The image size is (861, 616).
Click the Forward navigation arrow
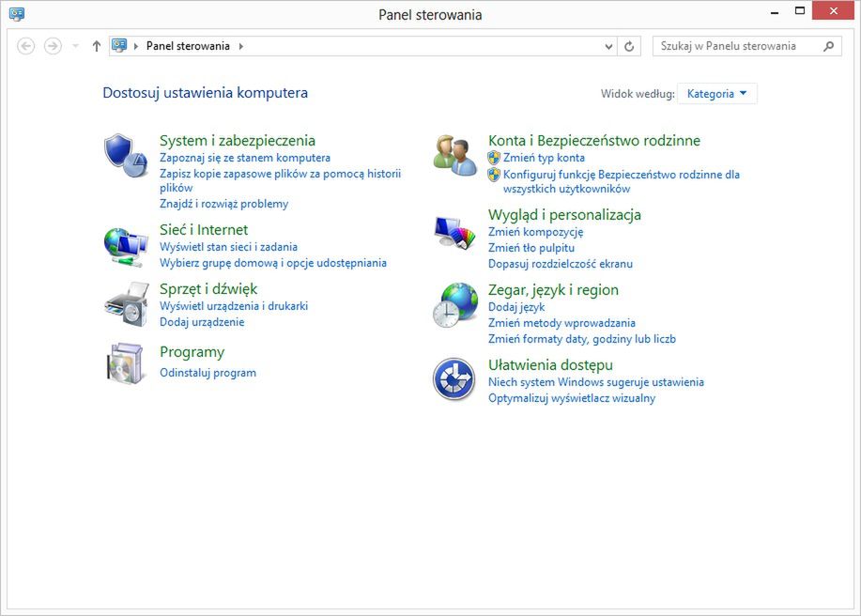(x=53, y=46)
